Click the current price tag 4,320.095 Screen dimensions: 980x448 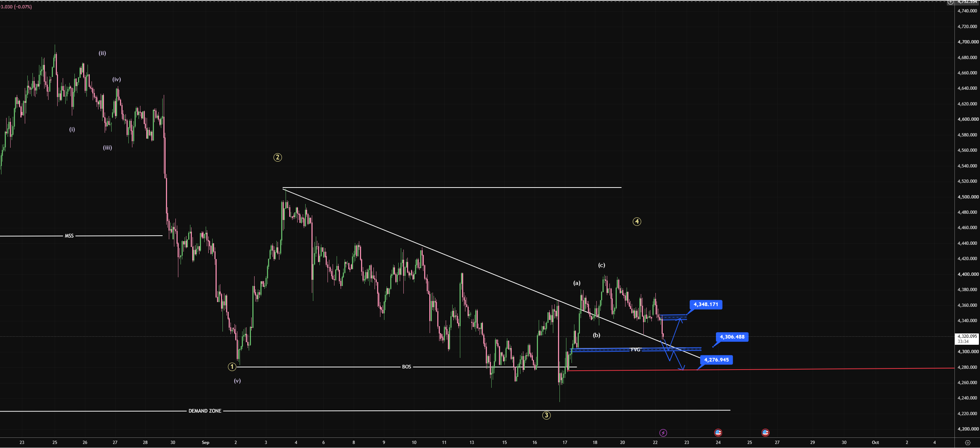pos(967,336)
